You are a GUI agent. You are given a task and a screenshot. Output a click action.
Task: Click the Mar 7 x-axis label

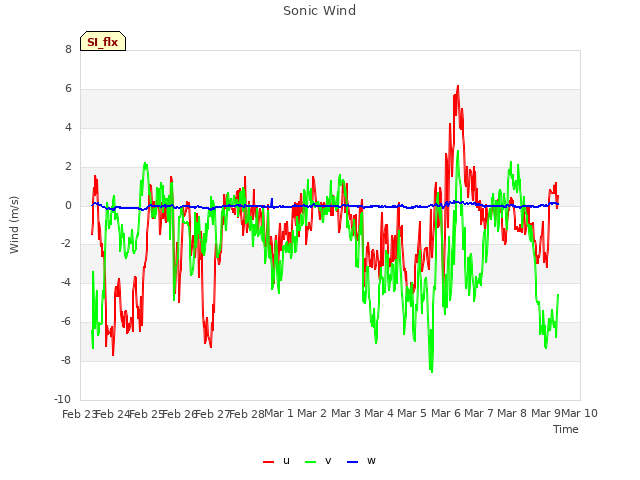coord(479,413)
